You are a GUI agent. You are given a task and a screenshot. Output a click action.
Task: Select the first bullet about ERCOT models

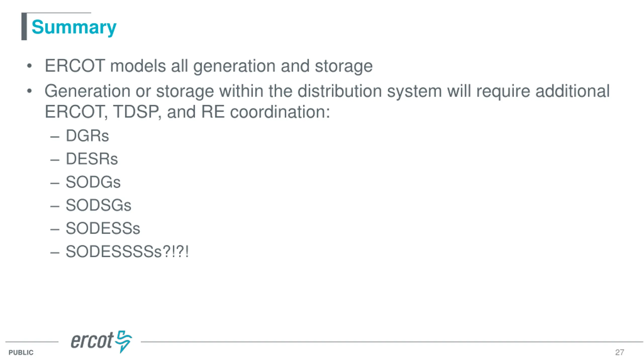(x=209, y=66)
